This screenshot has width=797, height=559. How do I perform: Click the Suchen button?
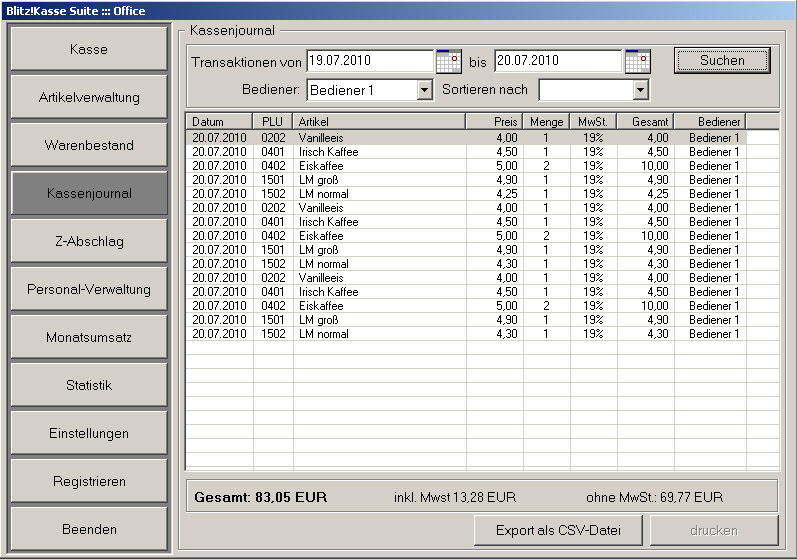pos(722,60)
